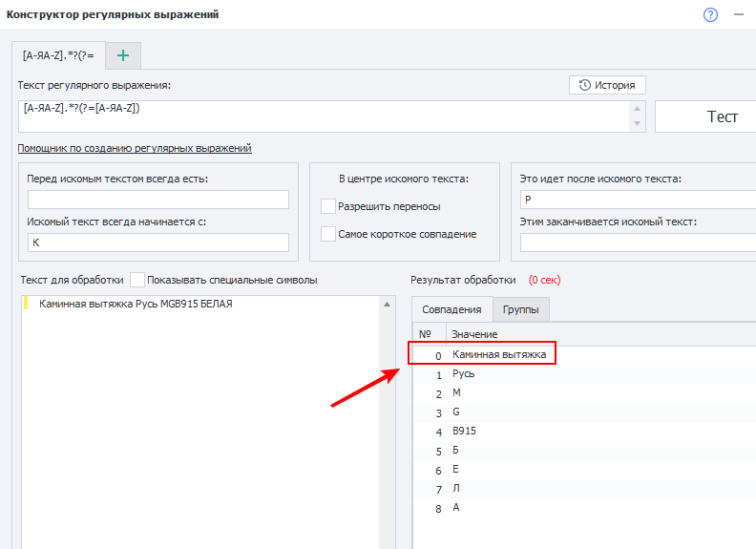Add a new regex tab with plus icon
756x549 pixels.
(122, 55)
